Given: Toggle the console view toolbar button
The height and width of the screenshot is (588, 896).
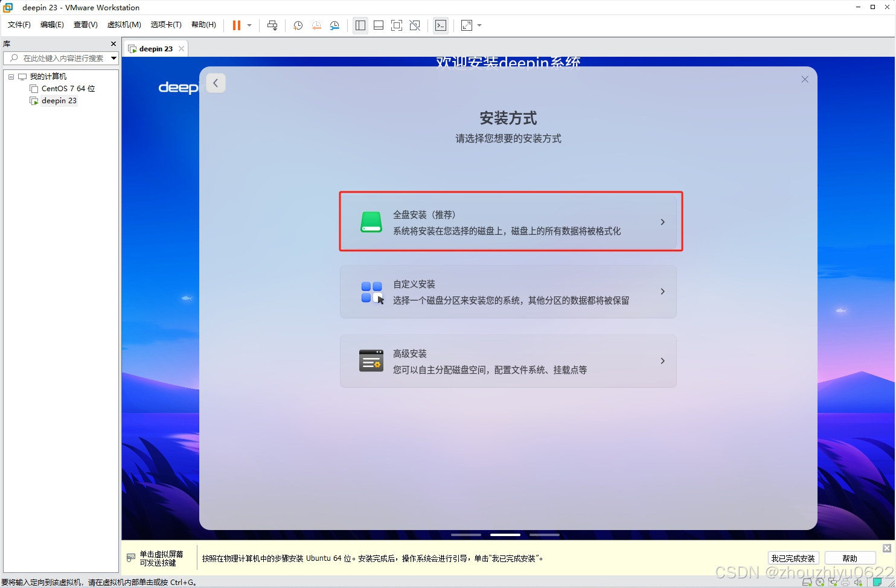Looking at the screenshot, I should pos(441,25).
